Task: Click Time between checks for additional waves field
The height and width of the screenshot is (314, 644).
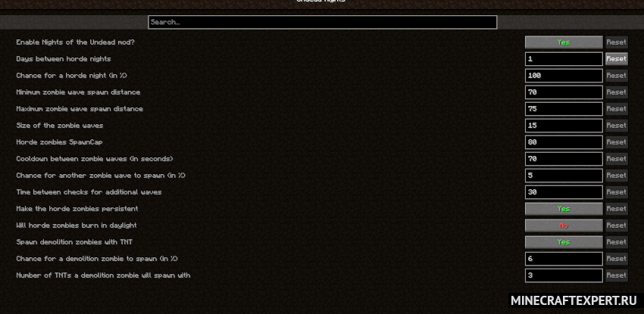Action: 564,192
